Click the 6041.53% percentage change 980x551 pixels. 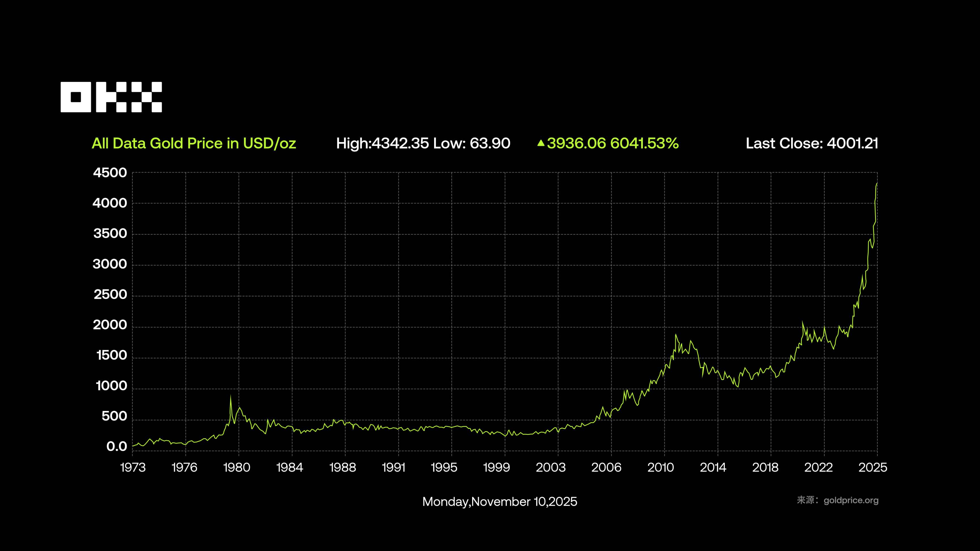(x=645, y=143)
